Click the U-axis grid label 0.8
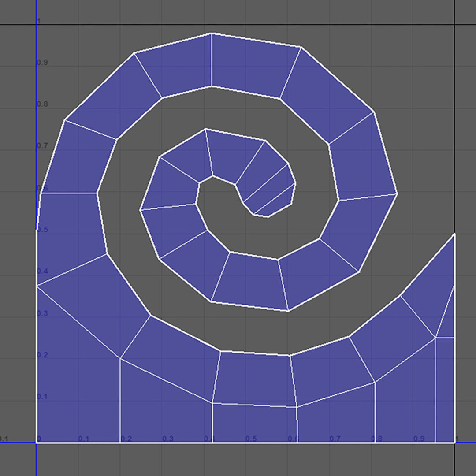Viewport: 476px width, 476px height. pos(377,439)
